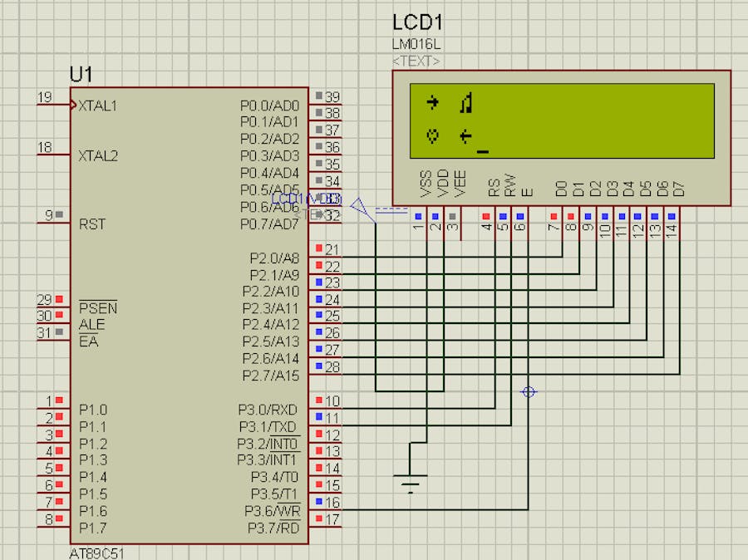Click the P2.4/A12 pin label
Image resolution: width=748 pixels, height=560 pixels.
(271, 324)
